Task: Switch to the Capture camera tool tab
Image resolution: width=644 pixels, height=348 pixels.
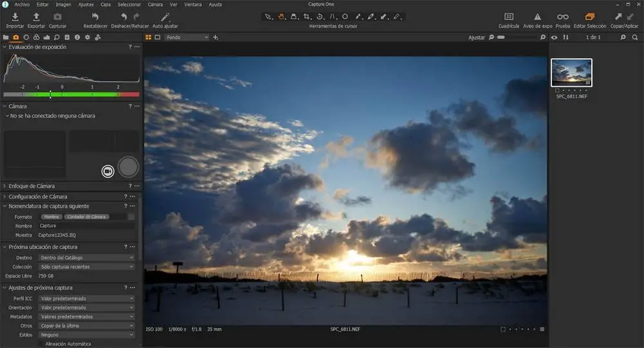Action: pyautogui.click(x=16, y=37)
